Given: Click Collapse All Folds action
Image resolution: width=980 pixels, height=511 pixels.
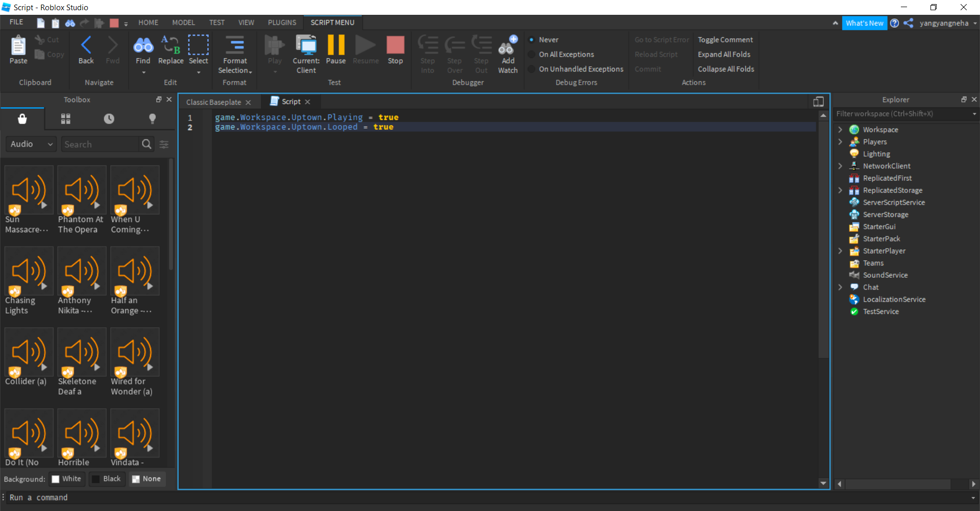Looking at the screenshot, I should pyautogui.click(x=726, y=69).
